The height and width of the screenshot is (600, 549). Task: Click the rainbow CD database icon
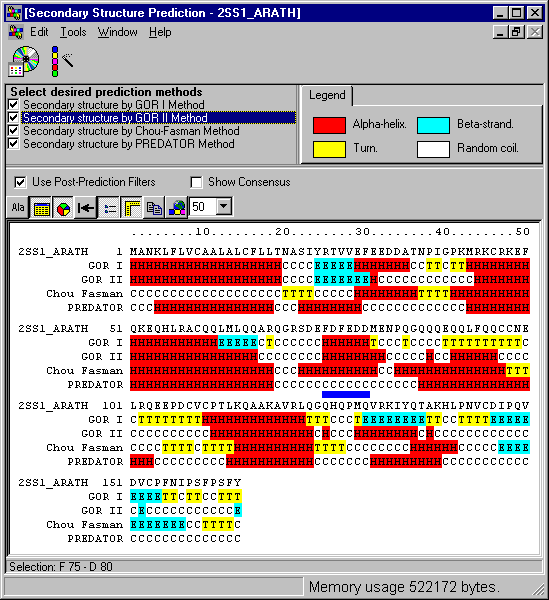[24, 61]
